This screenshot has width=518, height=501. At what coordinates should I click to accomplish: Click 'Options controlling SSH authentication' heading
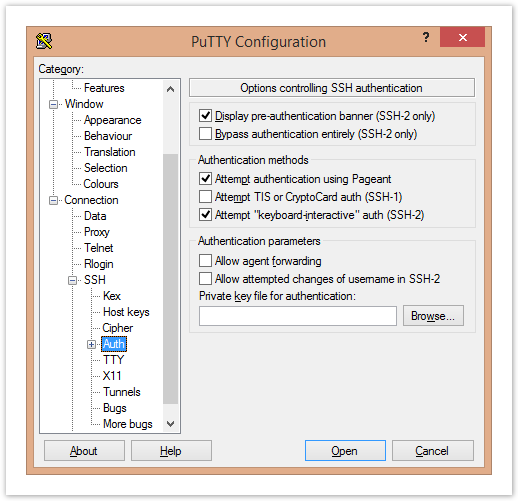331,88
